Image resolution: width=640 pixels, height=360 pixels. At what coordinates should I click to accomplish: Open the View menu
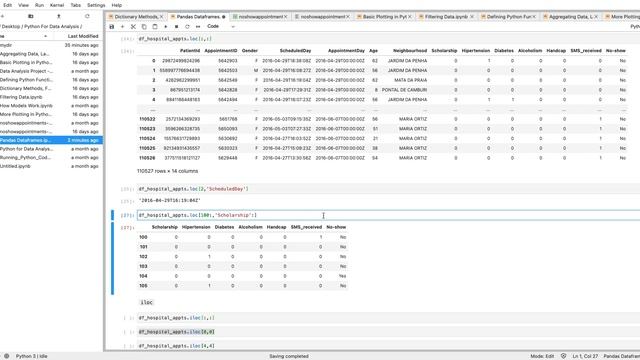23,5
